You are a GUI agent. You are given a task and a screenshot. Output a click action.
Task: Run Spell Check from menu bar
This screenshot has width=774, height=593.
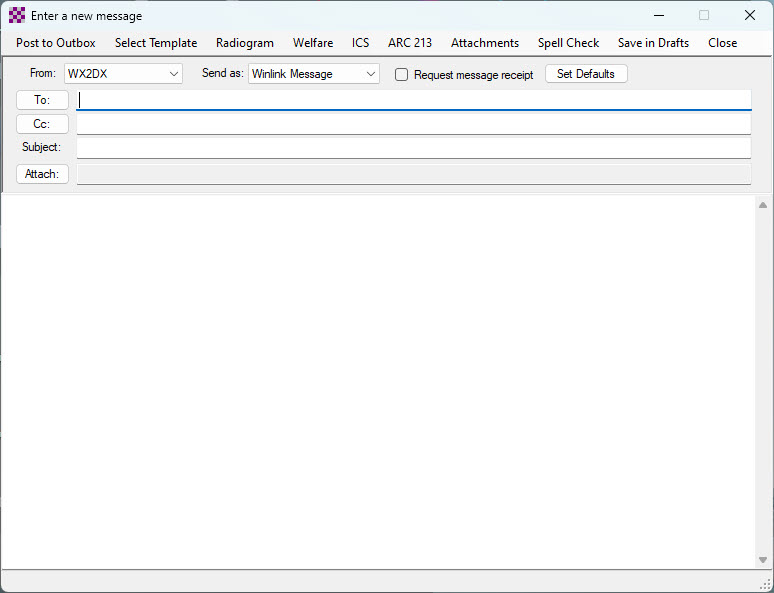pos(568,43)
